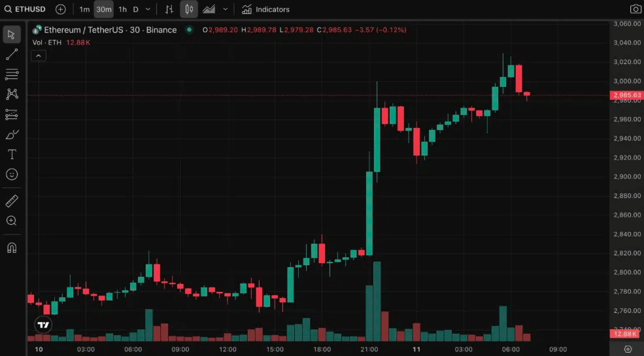Click the 10 date label on the time axis

pyautogui.click(x=39, y=349)
